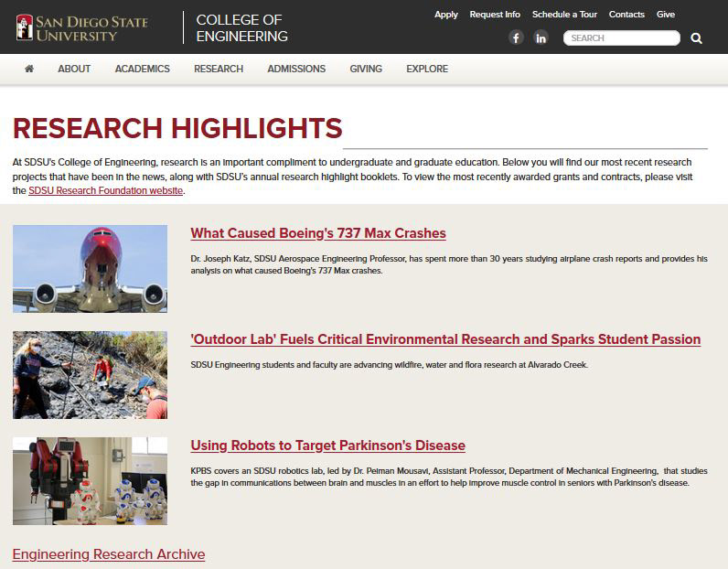Open the 'Outdoor Lab' environmental research article
Screen dimensions: 728x569
[x=445, y=339]
